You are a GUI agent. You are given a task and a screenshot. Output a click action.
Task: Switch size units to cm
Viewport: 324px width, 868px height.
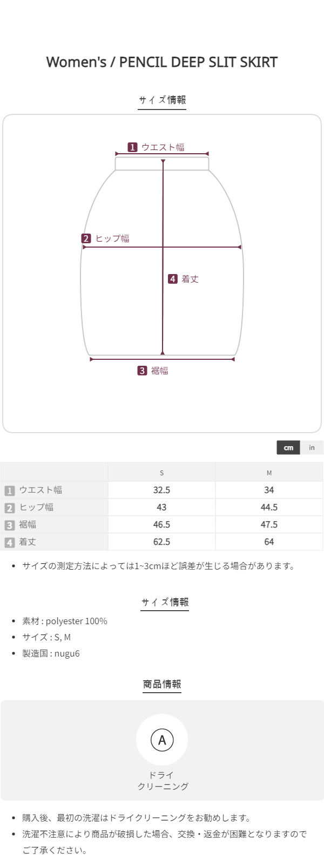288,448
